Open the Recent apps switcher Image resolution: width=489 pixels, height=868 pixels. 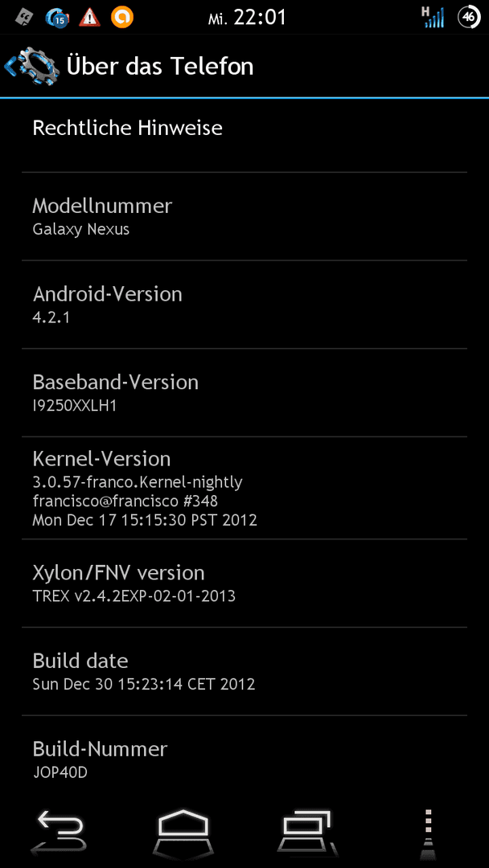coord(306,829)
